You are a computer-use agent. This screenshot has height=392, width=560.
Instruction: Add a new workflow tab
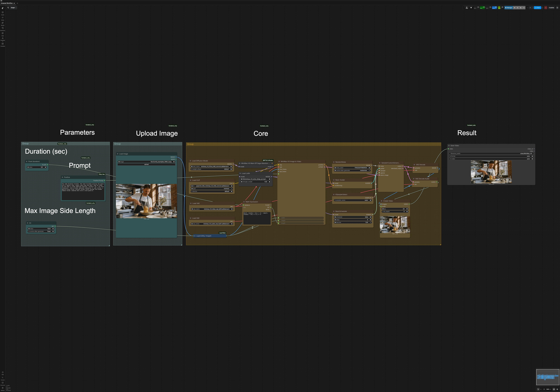[x=18, y=3]
